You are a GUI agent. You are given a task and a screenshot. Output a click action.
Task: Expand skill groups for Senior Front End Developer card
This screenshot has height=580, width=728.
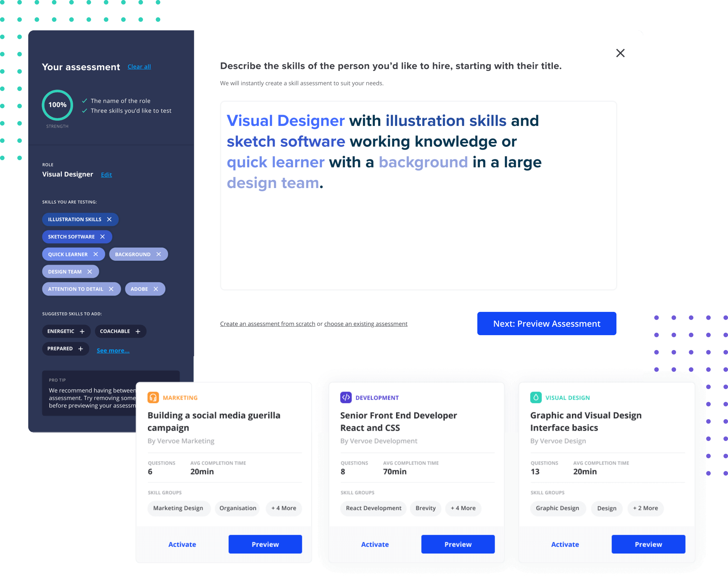click(463, 508)
